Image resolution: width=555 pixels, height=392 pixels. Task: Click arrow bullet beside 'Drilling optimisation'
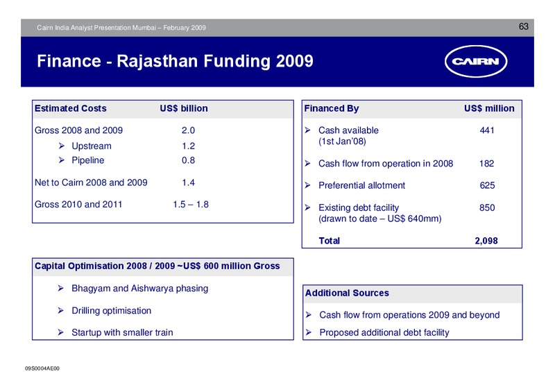point(61,311)
